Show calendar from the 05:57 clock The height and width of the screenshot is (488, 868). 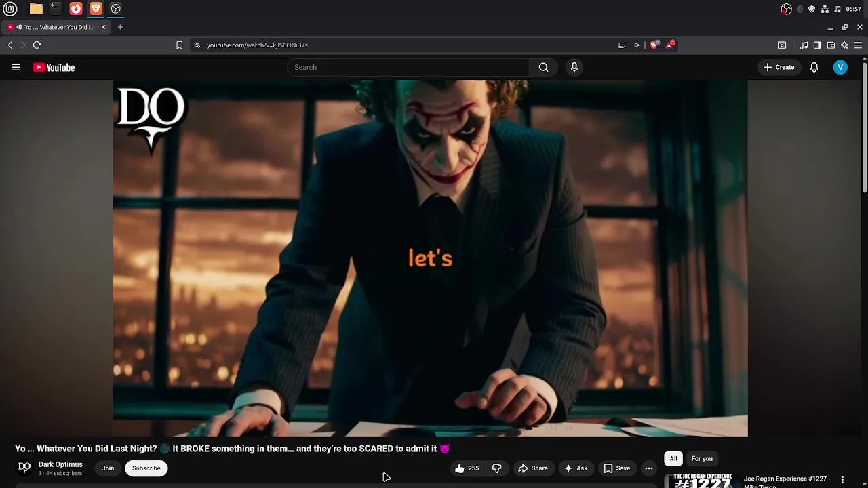(854, 9)
